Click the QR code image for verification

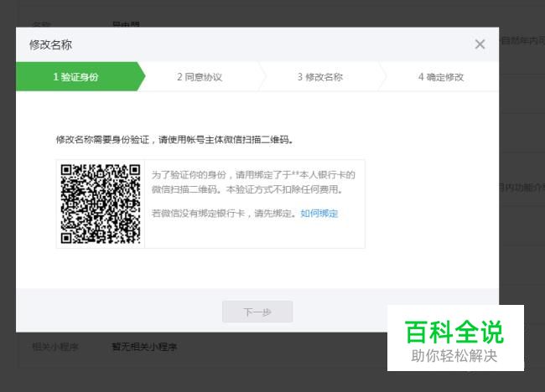coord(101,204)
